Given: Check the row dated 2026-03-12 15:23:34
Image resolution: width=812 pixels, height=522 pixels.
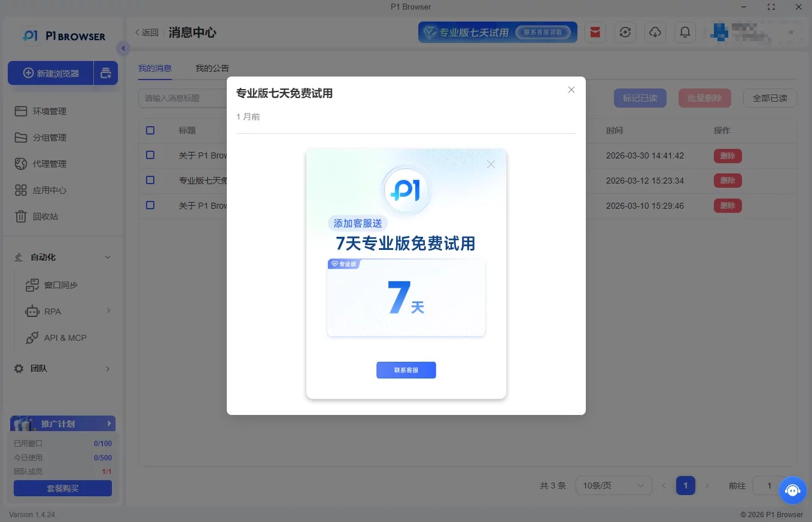Looking at the screenshot, I should (x=150, y=181).
